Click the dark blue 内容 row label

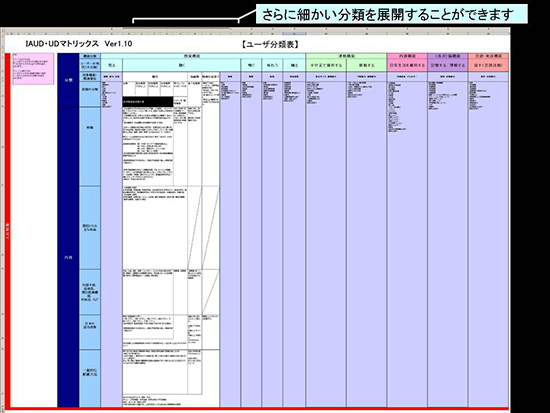click(68, 257)
